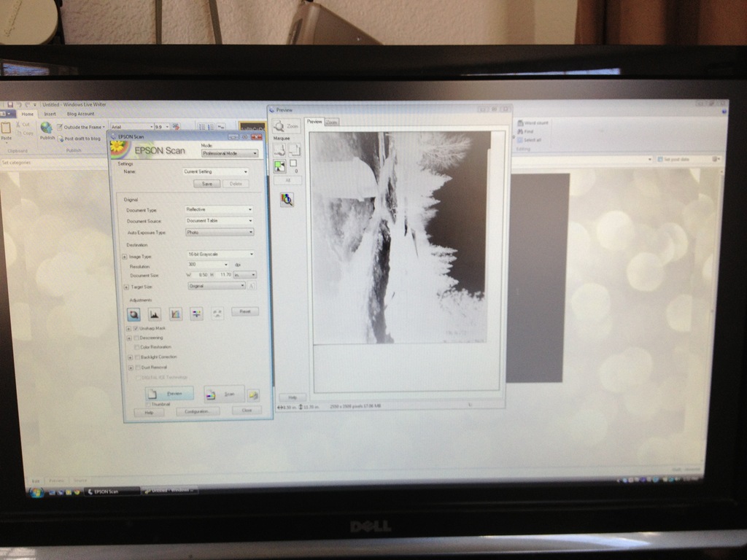
Task: Expand the Dust Removal options
Action: (131, 367)
